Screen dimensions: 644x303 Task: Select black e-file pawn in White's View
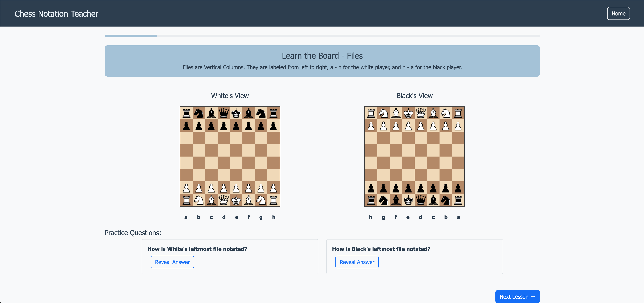coord(236,126)
